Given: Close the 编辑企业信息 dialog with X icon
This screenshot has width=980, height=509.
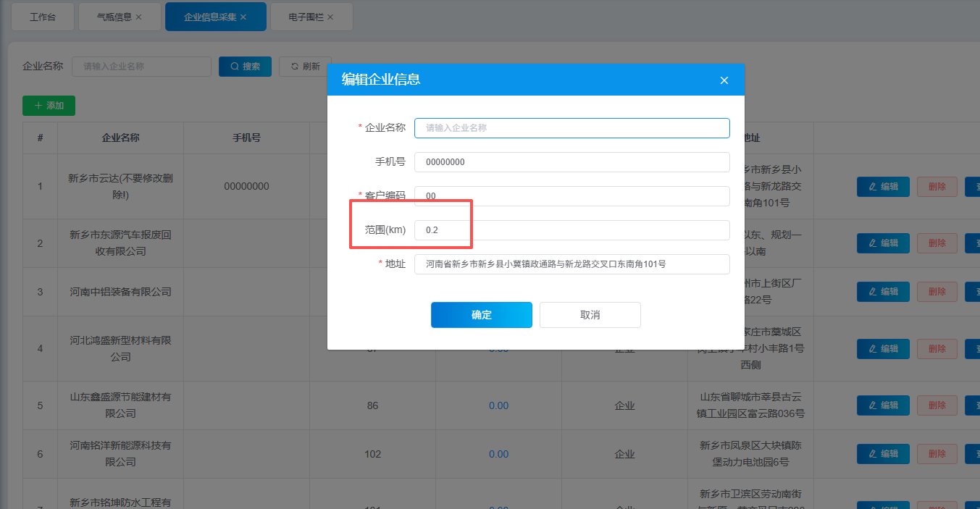Looking at the screenshot, I should pyautogui.click(x=724, y=80).
